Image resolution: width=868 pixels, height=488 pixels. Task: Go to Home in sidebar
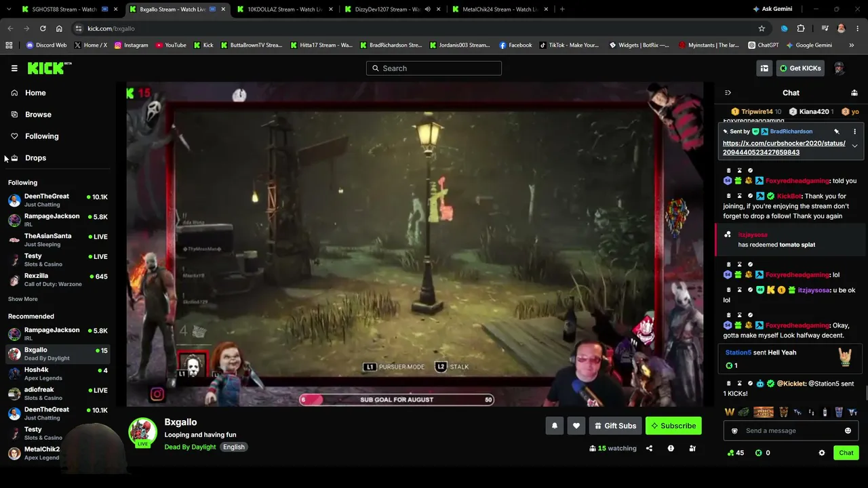(35, 93)
